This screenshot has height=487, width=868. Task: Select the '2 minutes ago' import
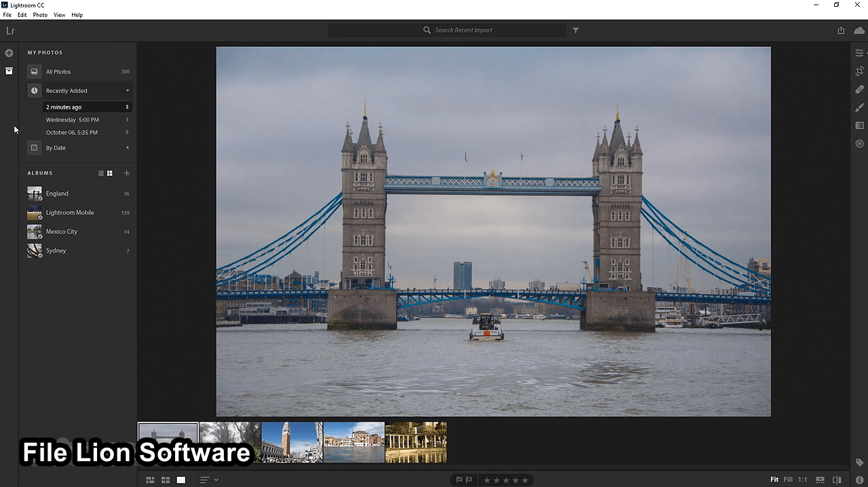click(87, 107)
